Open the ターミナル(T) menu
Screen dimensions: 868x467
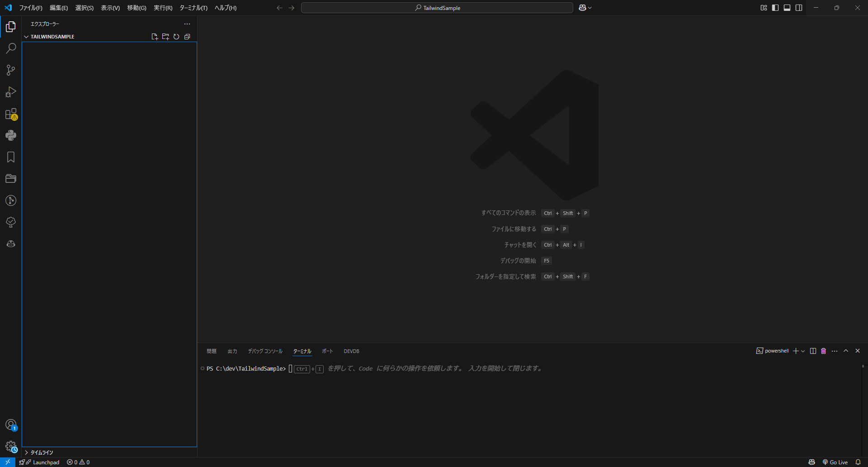coord(193,8)
